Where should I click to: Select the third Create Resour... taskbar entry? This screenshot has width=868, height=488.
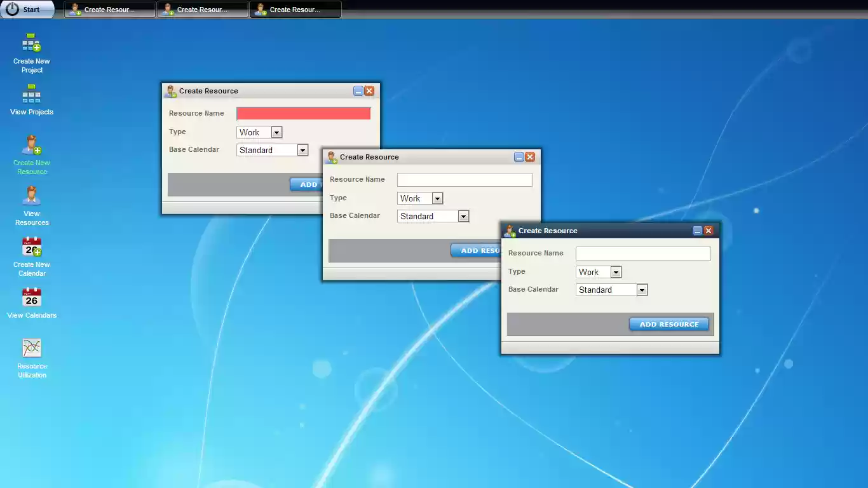(x=295, y=9)
